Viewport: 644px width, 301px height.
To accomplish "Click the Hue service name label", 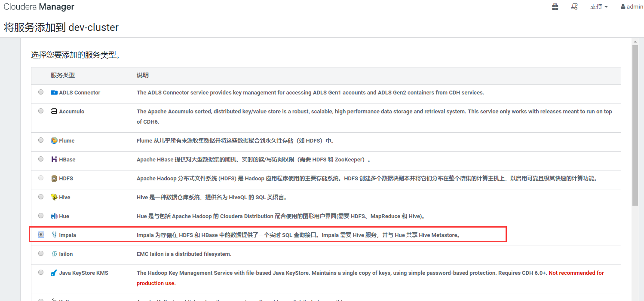I will pos(64,216).
